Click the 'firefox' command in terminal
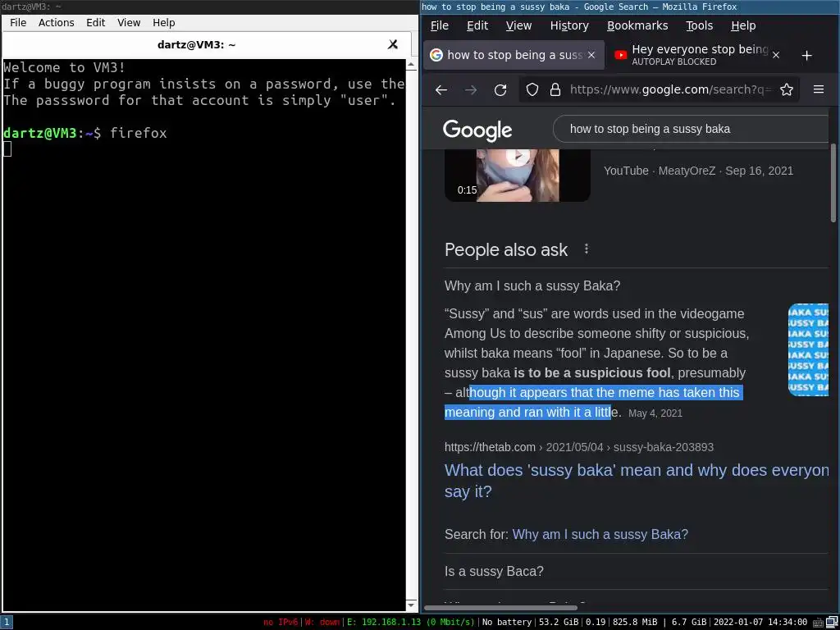Viewport: 840px width, 630px height. click(x=138, y=133)
